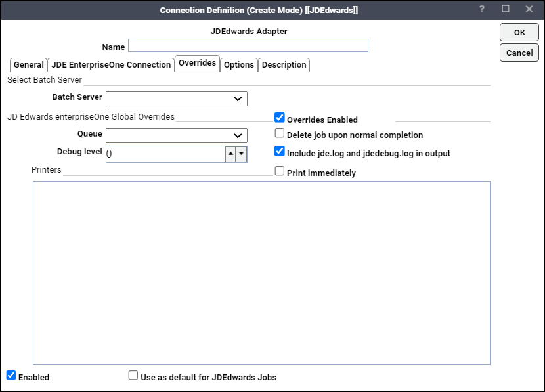Switch to the General tab
The image size is (545, 392).
click(28, 65)
